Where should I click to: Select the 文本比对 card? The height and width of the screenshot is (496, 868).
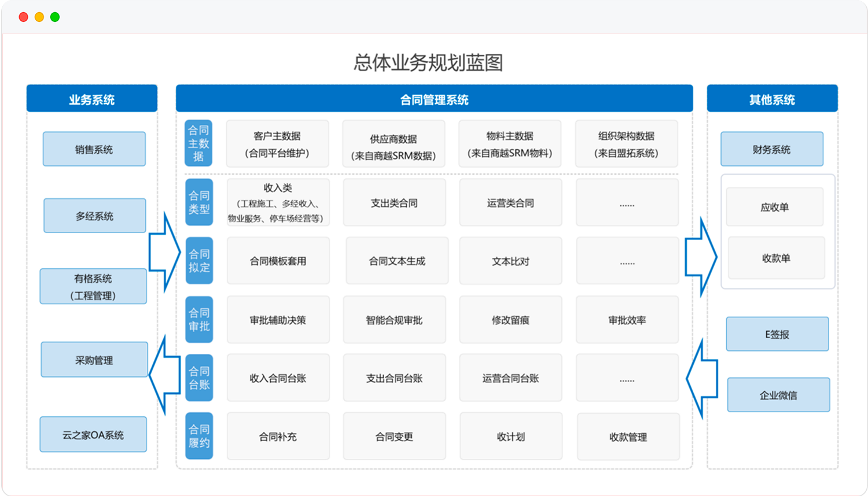pos(510,261)
